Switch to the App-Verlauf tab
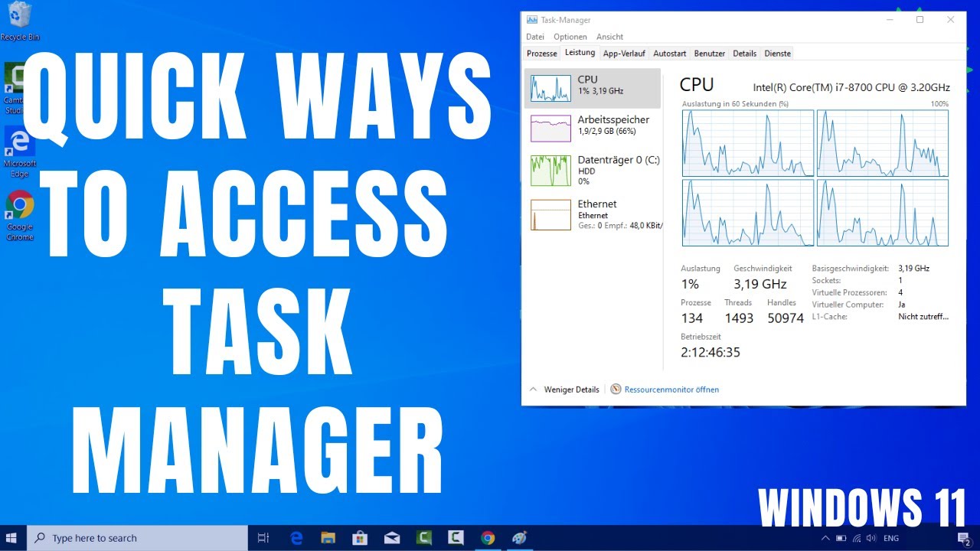980x551 pixels. [x=624, y=54]
